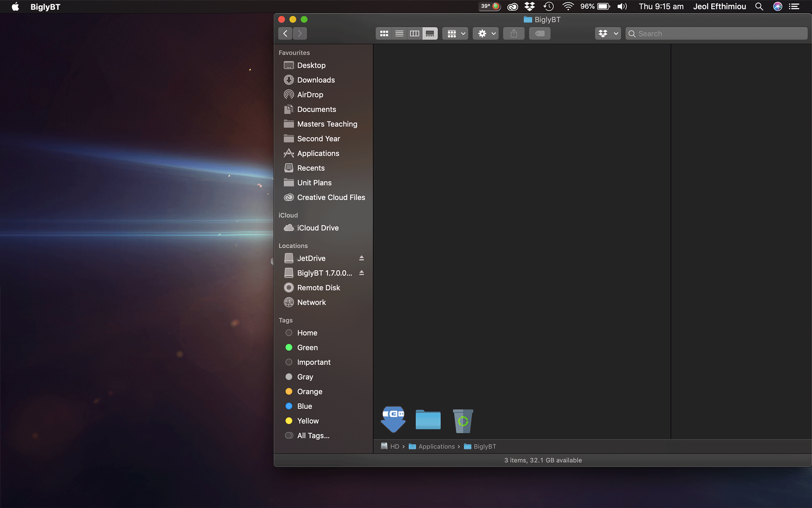Screen dimensions: 812x508
Task: Select the blue folder thumbnail in gallery
Action: point(428,419)
